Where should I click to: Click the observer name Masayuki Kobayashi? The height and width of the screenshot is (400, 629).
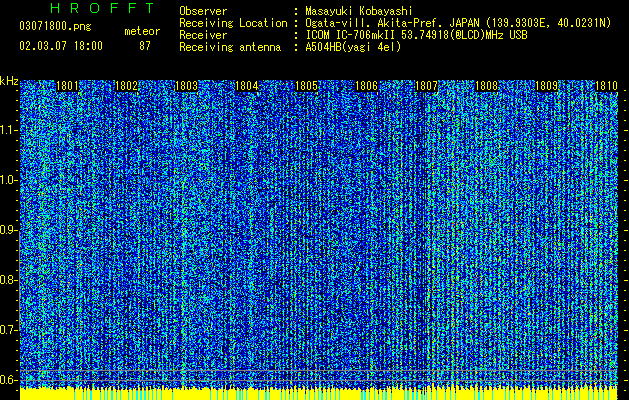coord(359,11)
